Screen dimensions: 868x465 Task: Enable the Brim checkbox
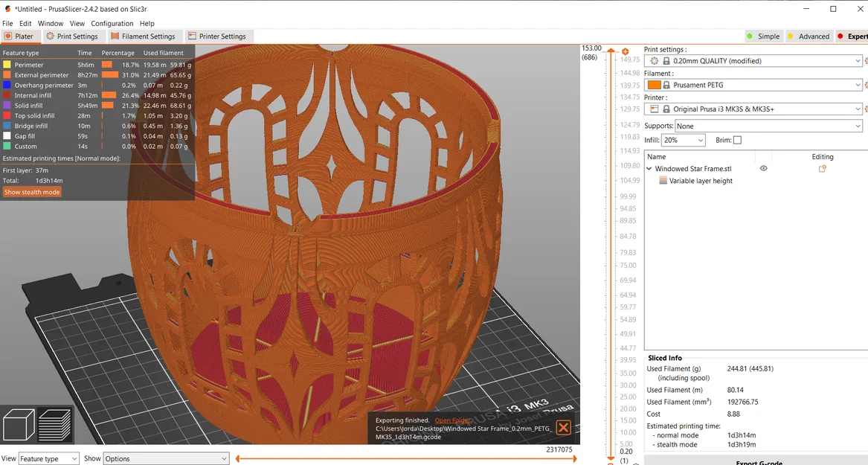(x=737, y=140)
